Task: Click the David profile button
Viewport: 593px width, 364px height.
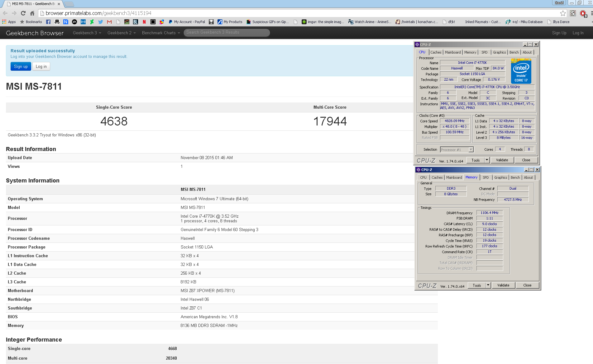Action: [x=559, y=3]
